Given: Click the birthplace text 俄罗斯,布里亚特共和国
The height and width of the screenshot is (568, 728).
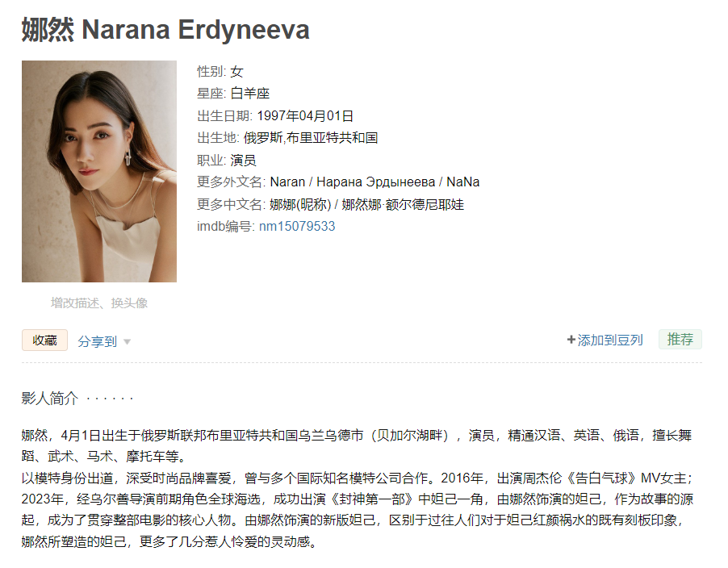Looking at the screenshot, I should (311, 138).
